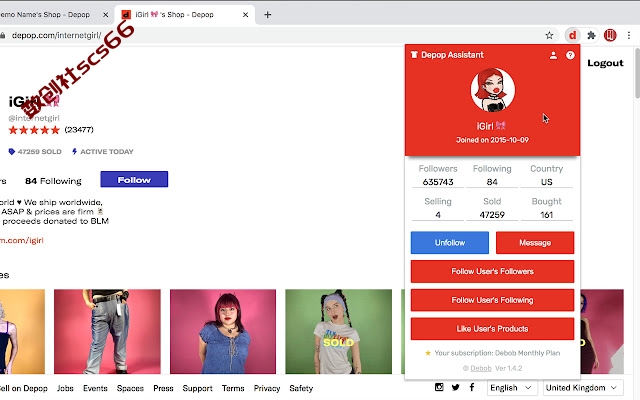Viewport: 640px width, 400px height.
Task: Click the Followers count 635743
Action: point(438,182)
